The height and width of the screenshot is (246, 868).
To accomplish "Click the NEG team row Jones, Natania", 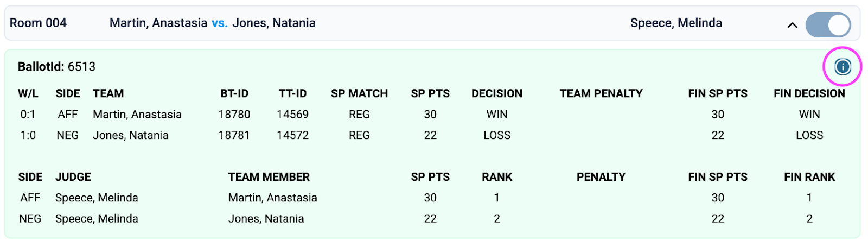I will pyautogui.click(x=131, y=135).
